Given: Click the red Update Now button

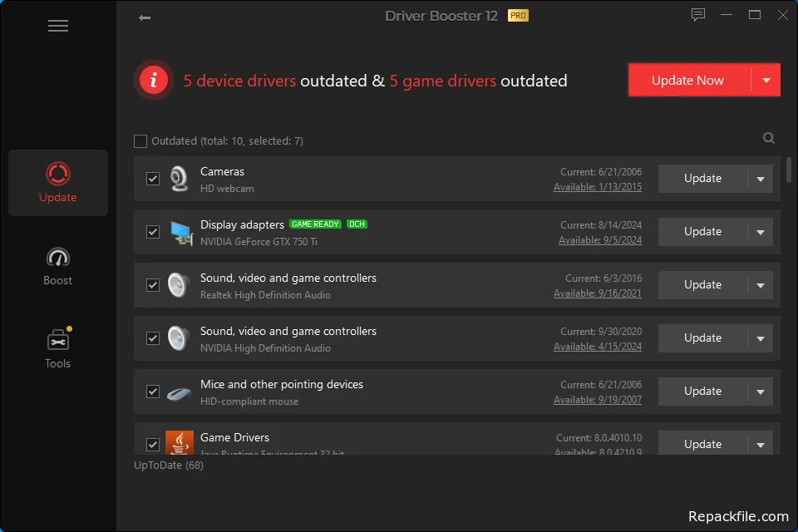Looking at the screenshot, I should 689,80.
